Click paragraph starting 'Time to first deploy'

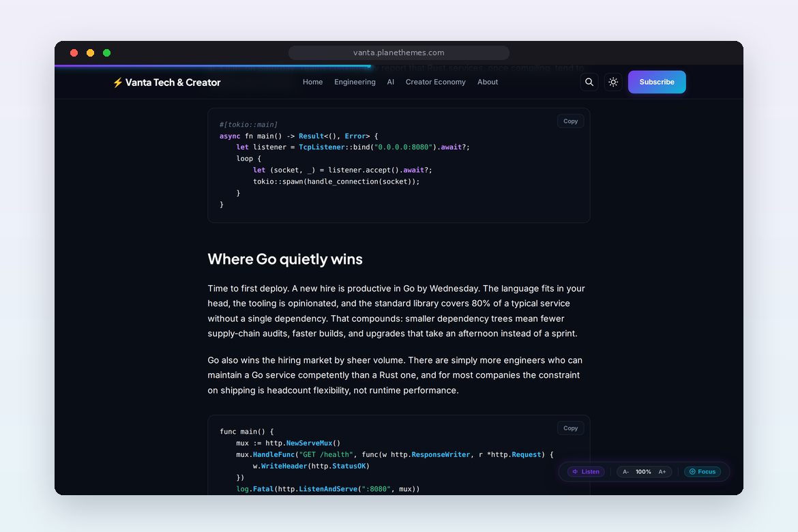[396, 311]
